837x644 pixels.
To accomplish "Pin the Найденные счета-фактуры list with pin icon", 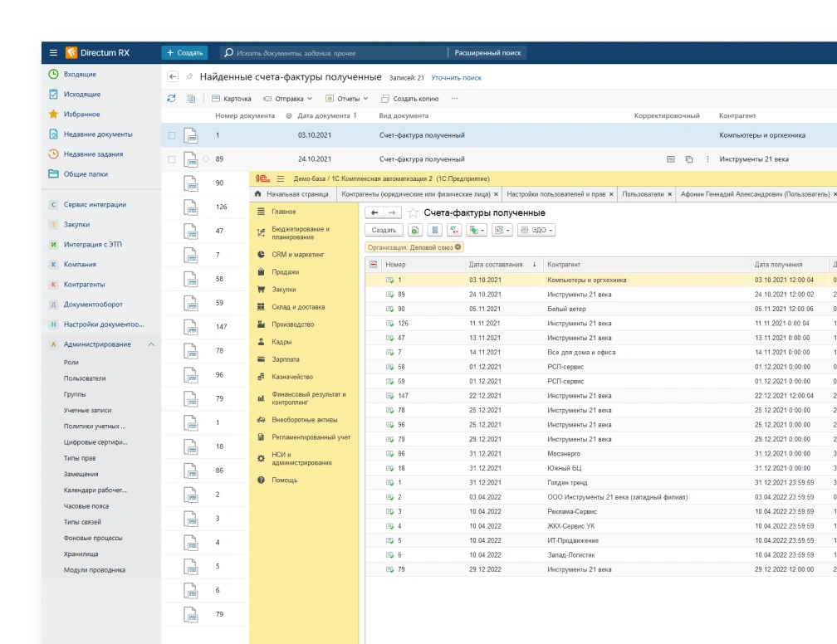I will (x=189, y=77).
